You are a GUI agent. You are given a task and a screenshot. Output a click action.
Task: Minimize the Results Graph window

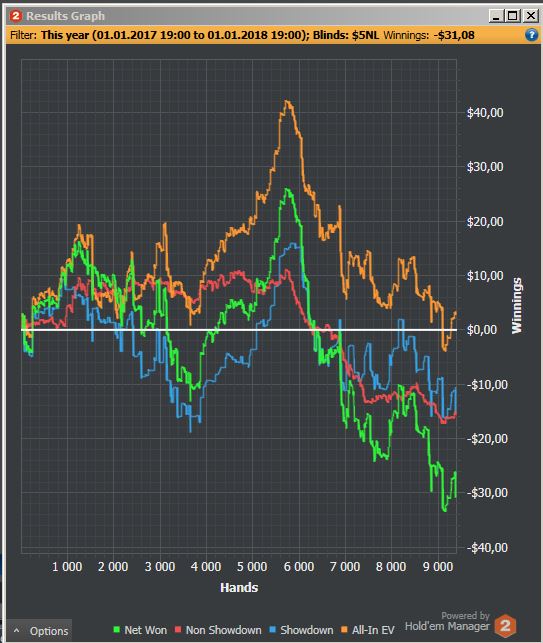[496, 16]
